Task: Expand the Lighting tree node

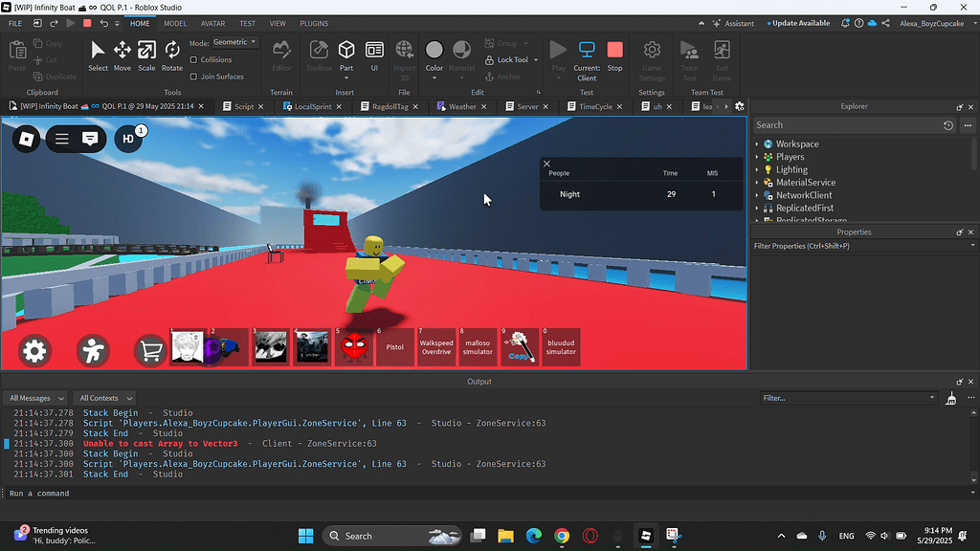Action: coord(757,169)
